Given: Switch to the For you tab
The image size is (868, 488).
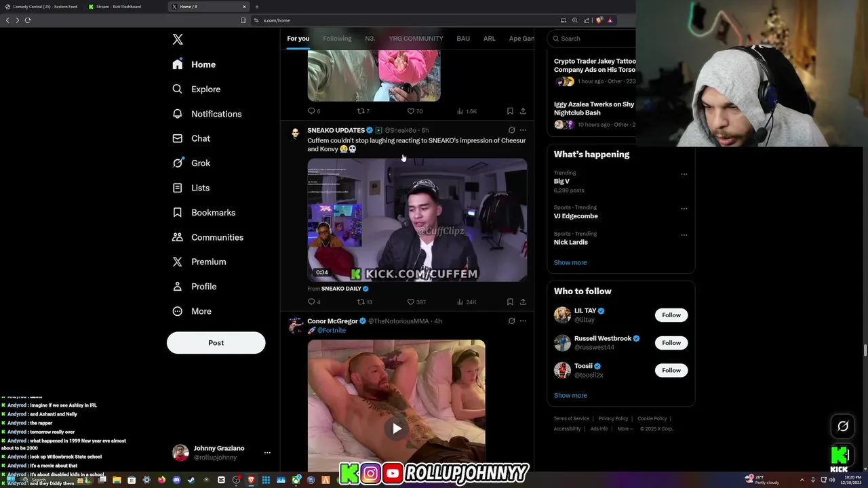Looking at the screenshot, I should coord(298,39).
